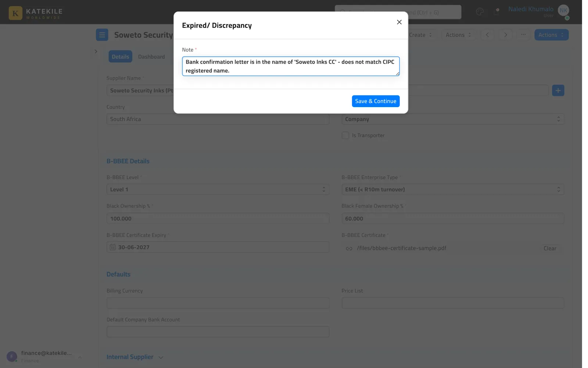Open the Create dropdown
Image resolution: width=588 pixels, height=368 pixels.
tap(420, 35)
